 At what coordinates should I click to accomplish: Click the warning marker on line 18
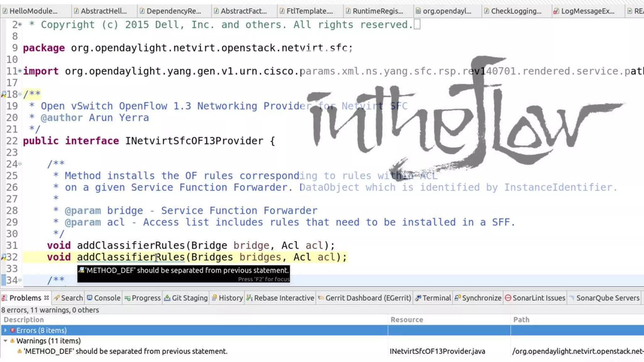(x=3, y=94)
